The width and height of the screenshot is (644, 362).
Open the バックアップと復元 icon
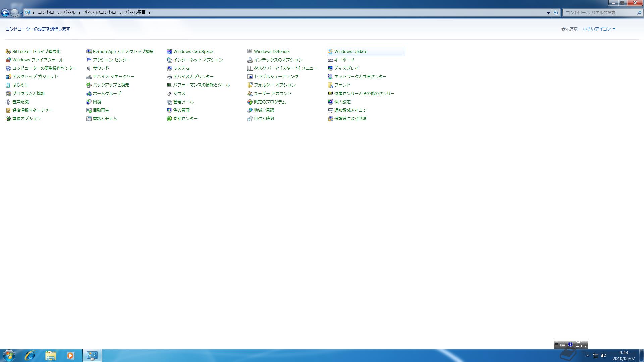click(89, 85)
